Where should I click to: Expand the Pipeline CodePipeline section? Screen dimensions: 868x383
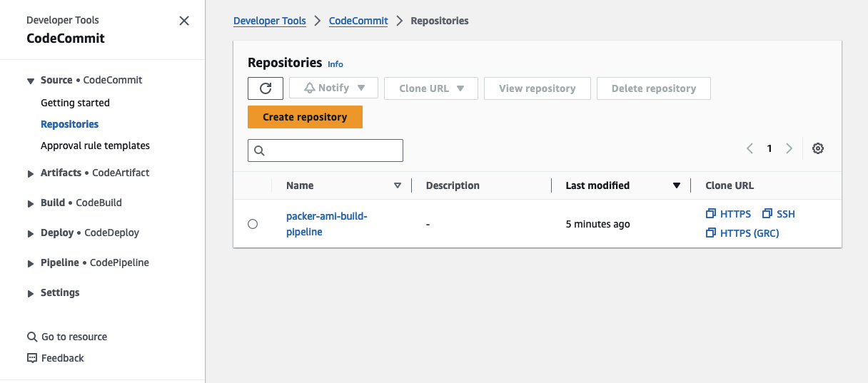pos(31,263)
